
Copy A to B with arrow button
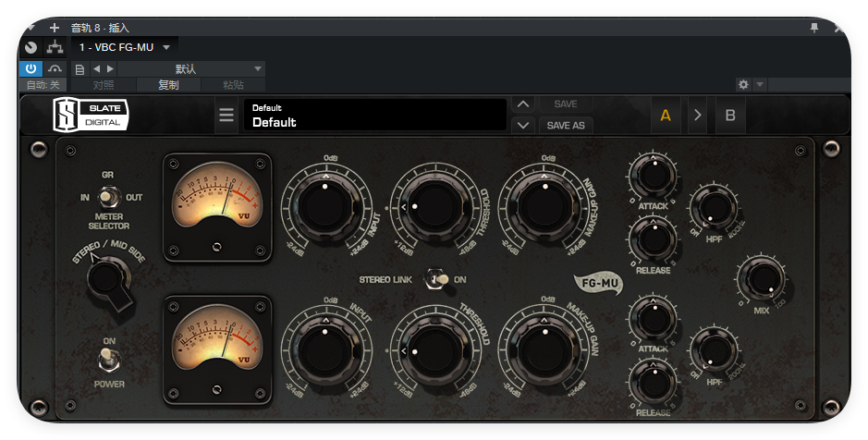point(698,116)
